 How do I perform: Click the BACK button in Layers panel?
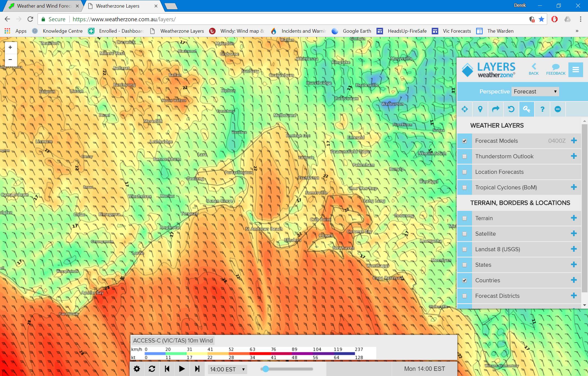tap(534, 69)
